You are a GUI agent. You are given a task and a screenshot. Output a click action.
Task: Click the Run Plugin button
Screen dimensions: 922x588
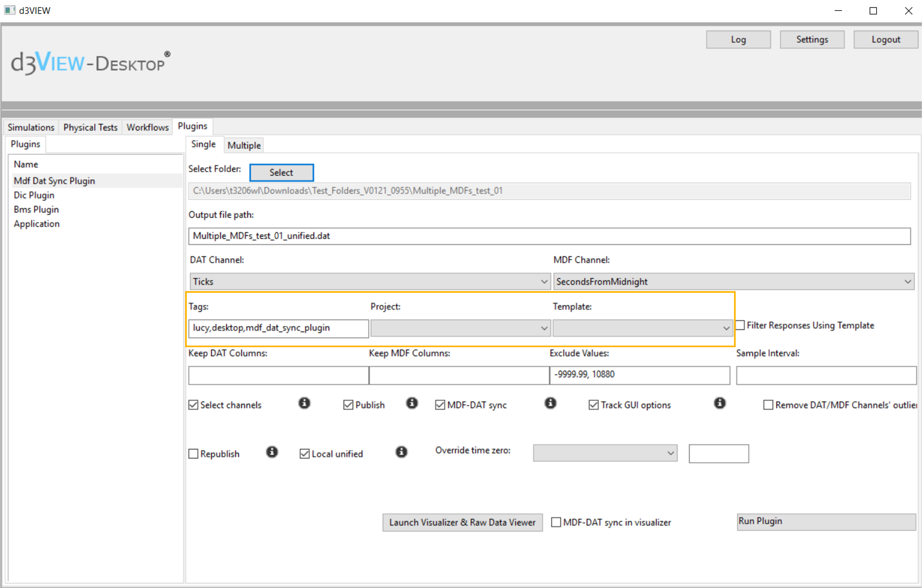tap(826, 521)
